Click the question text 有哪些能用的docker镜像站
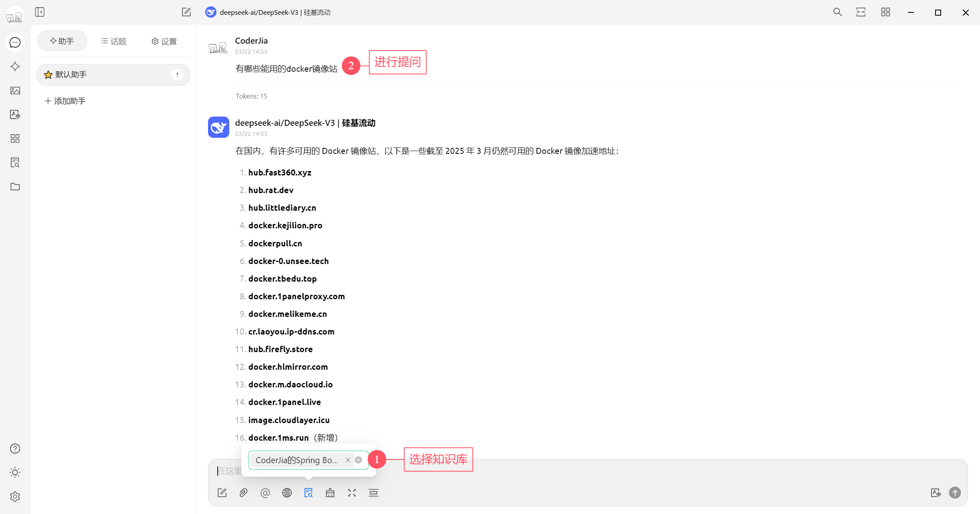The width and height of the screenshot is (980, 514). click(x=287, y=69)
